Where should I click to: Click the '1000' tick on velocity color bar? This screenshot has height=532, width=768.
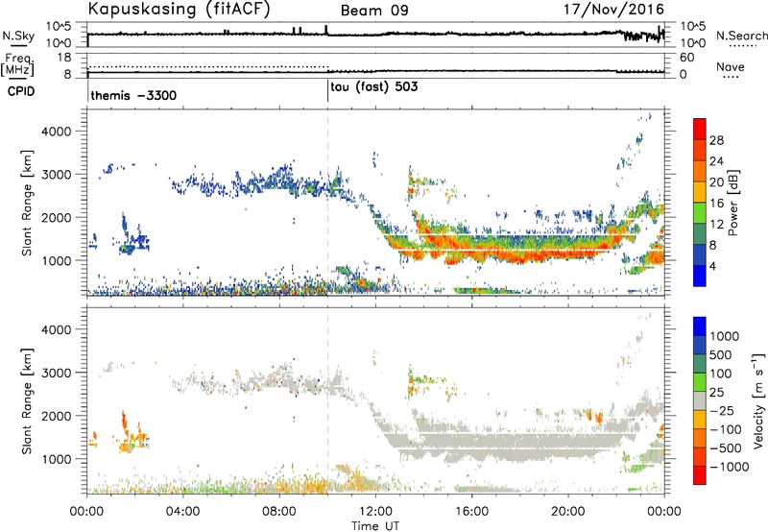click(725, 336)
